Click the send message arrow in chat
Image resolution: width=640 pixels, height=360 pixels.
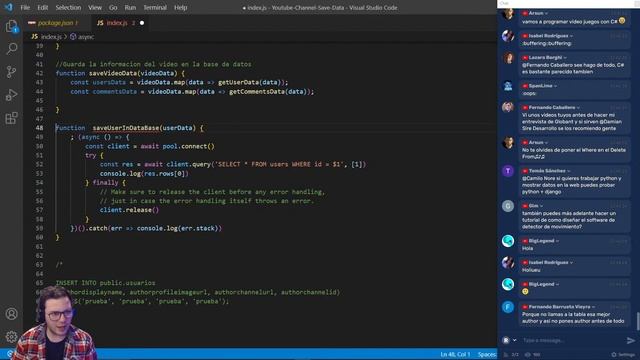(631, 340)
